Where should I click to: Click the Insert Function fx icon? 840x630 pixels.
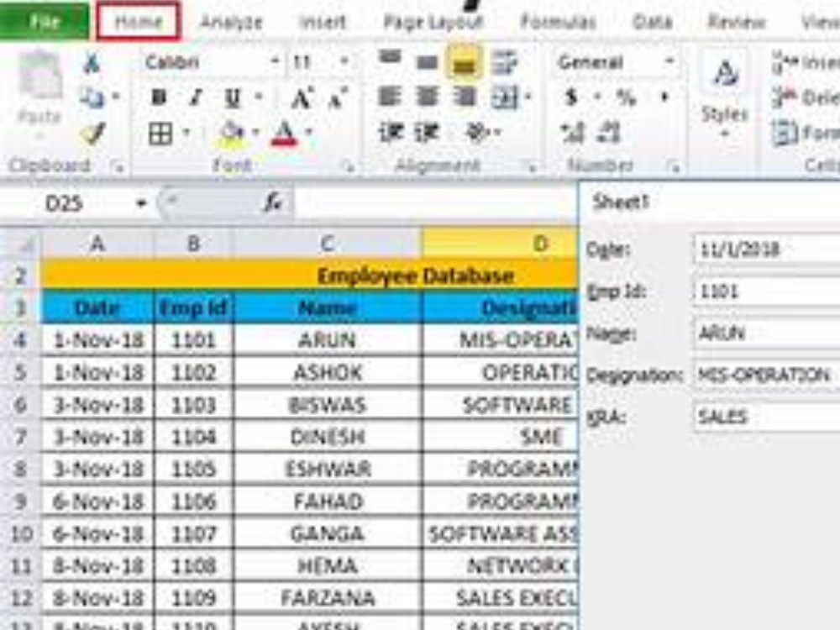pyautogui.click(x=273, y=203)
